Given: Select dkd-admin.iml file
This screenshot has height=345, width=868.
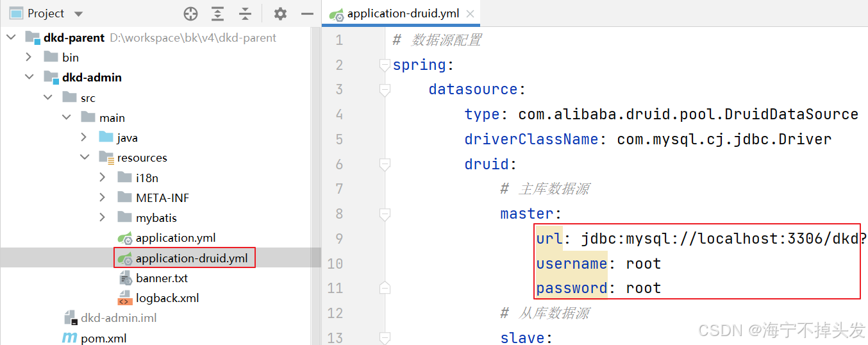Looking at the screenshot, I should 119,317.
